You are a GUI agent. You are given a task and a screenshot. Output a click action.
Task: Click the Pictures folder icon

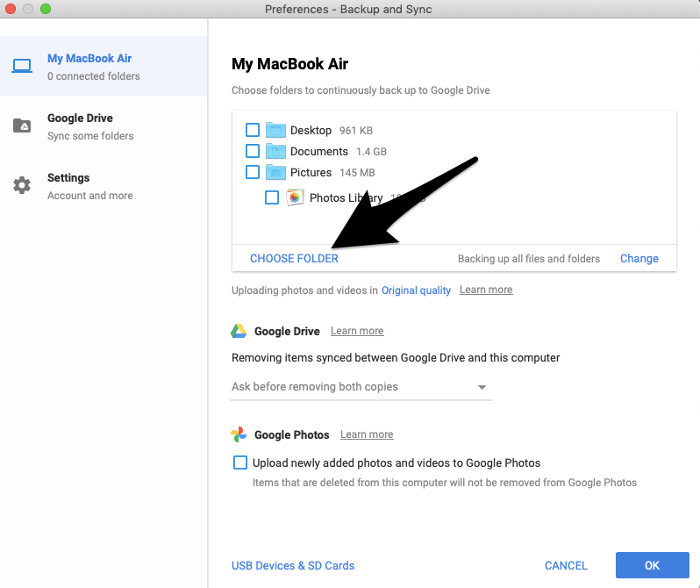pos(275,172)
